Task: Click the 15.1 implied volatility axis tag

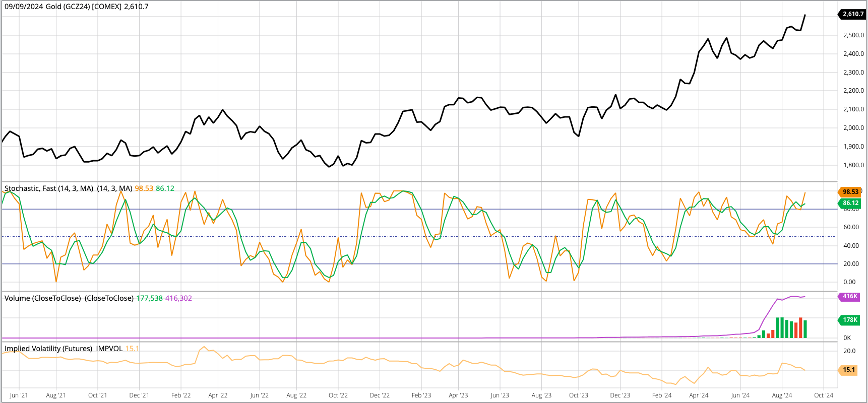Action: pyautogui.click(x=849, y=370)
